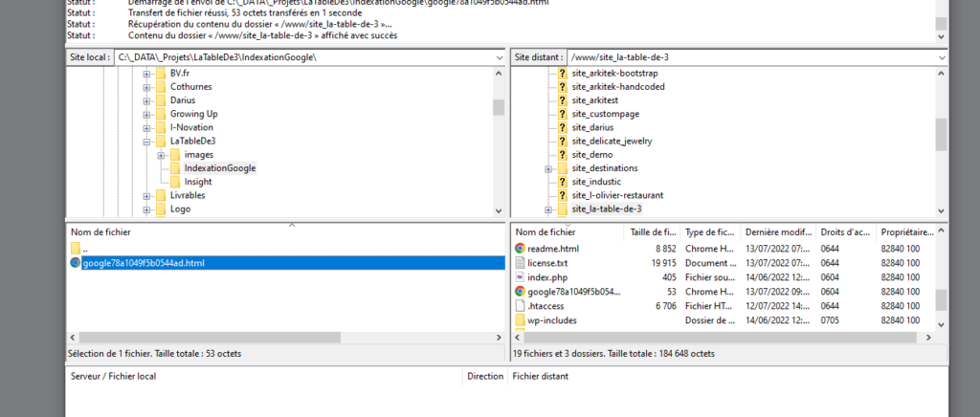Viewport: 980px width, 417px height.
Task: Click the local google78a1049f5b0544ad.html Chrome icon
Action: (x=77, y=263)
